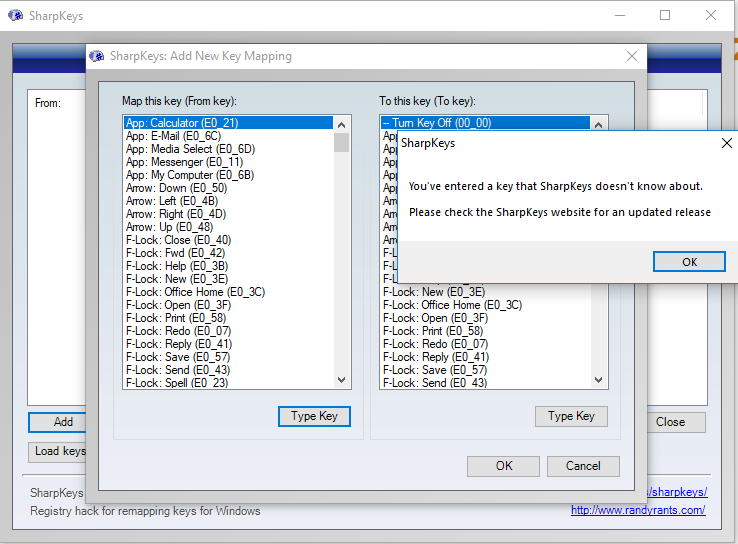Open the /sharpkeys/ hyperlink

677,492
